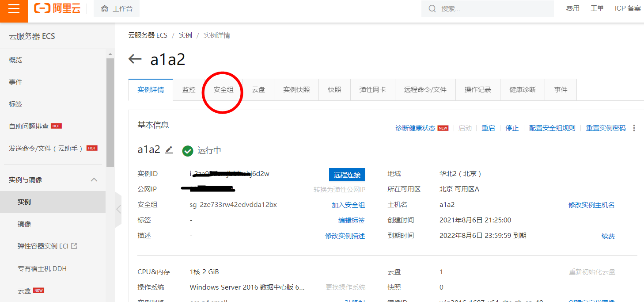Open the vertical three-dot more actions menu
644x302 pixels.
coord(634,128)
